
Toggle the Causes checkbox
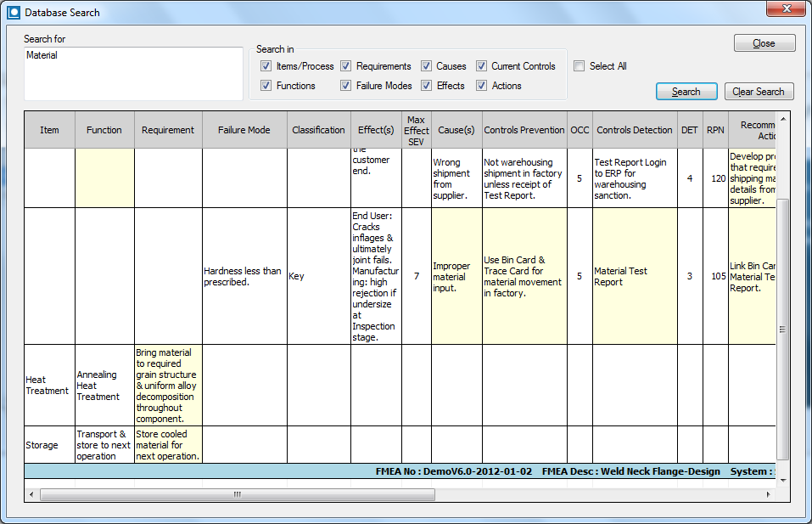(427, 66)
